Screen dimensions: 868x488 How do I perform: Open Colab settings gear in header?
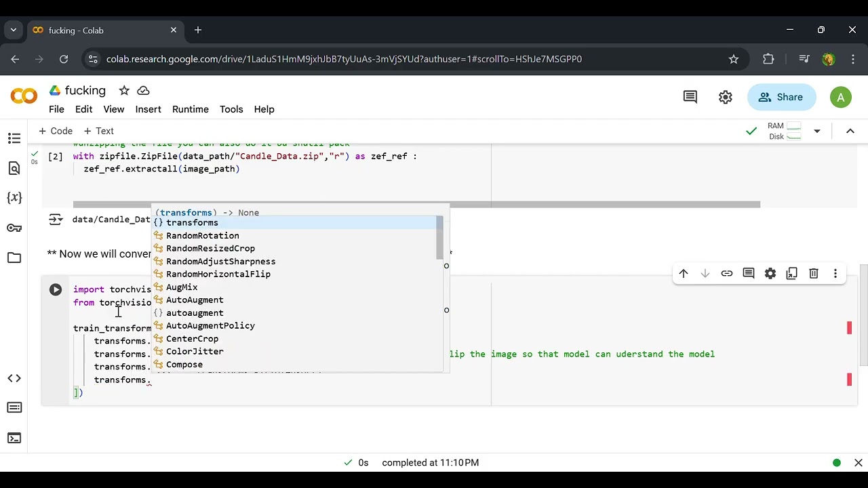[726, 97]
